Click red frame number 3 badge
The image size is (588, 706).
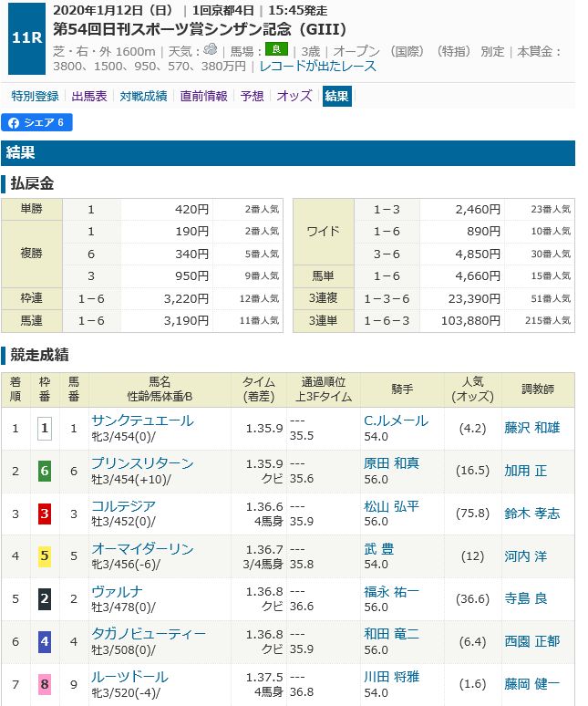(44, 514)
